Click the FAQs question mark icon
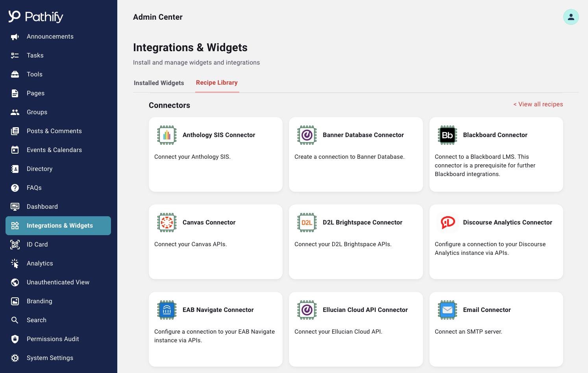The height and width of the screenshot is (373, 588). pos(15,188)
